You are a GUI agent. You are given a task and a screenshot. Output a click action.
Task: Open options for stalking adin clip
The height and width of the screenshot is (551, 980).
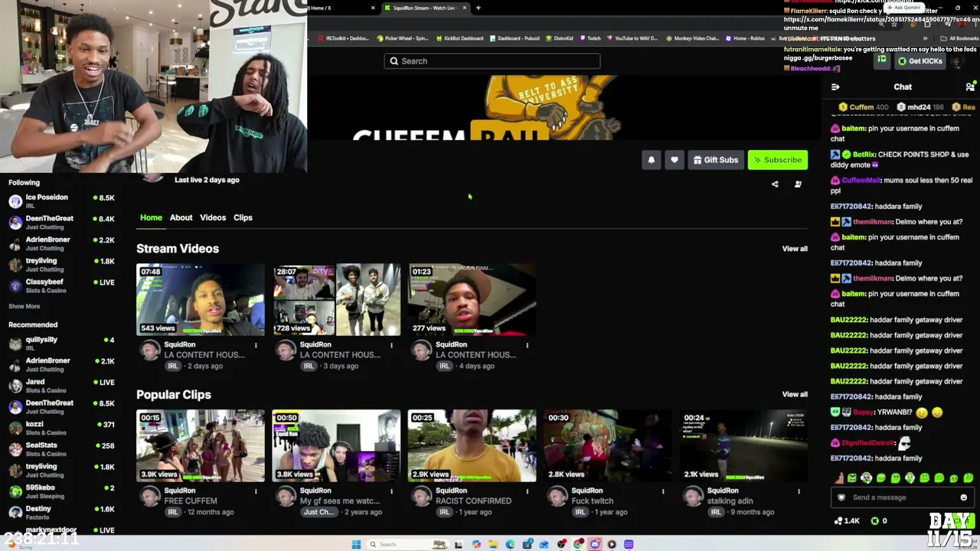(799, 491)
